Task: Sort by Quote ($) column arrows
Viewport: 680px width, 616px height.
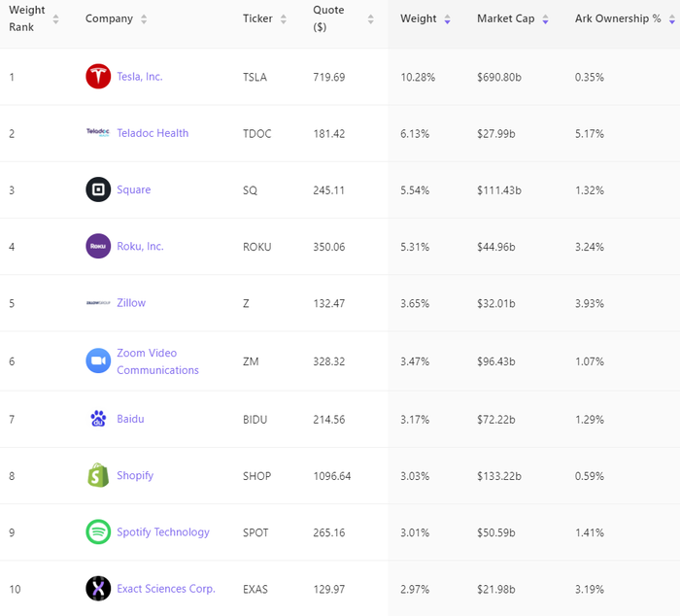Action: tap(370, 18)
